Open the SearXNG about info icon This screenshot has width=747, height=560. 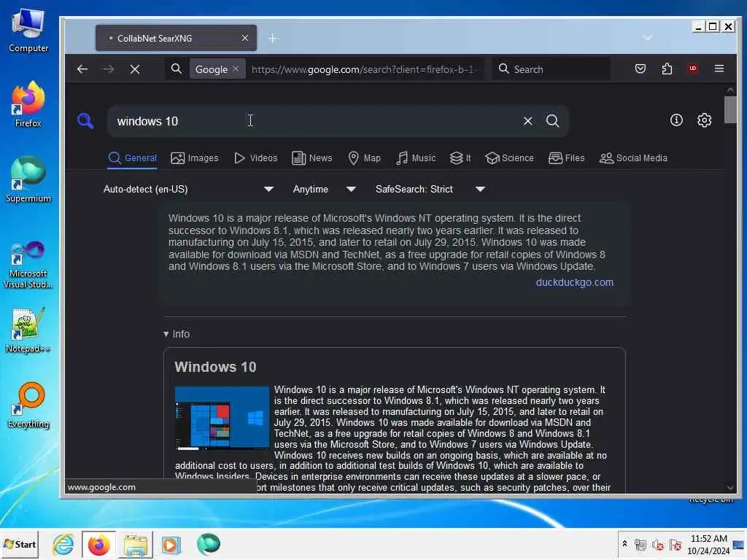tap(676, 120)
